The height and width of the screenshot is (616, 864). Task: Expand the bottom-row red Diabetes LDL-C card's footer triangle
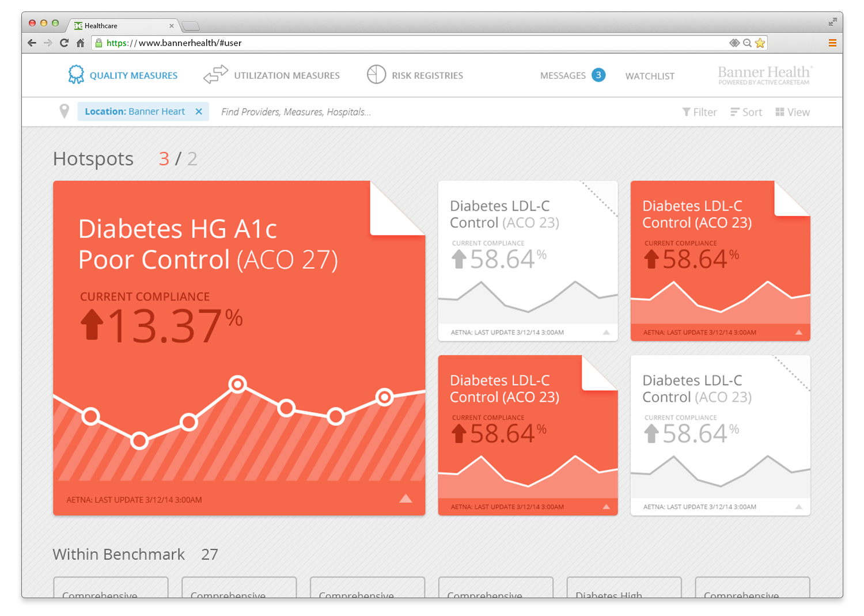pos(606,507)
